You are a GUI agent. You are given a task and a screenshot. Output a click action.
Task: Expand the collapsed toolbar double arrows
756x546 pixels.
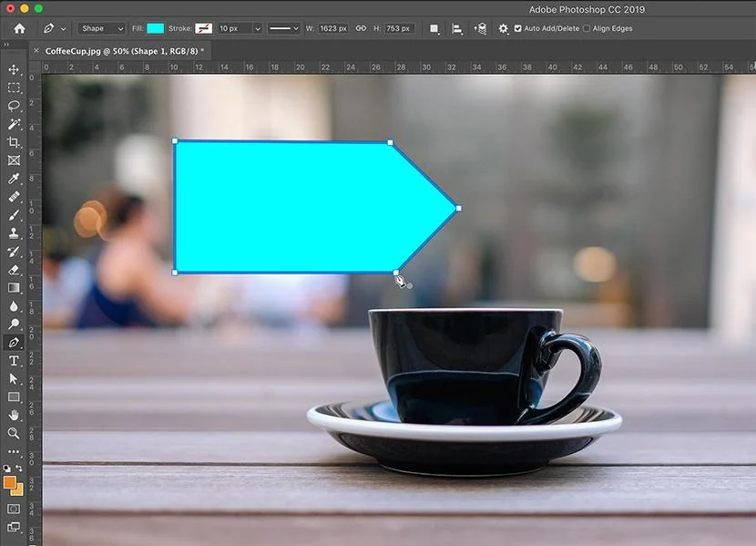click(x=6, y=45)
